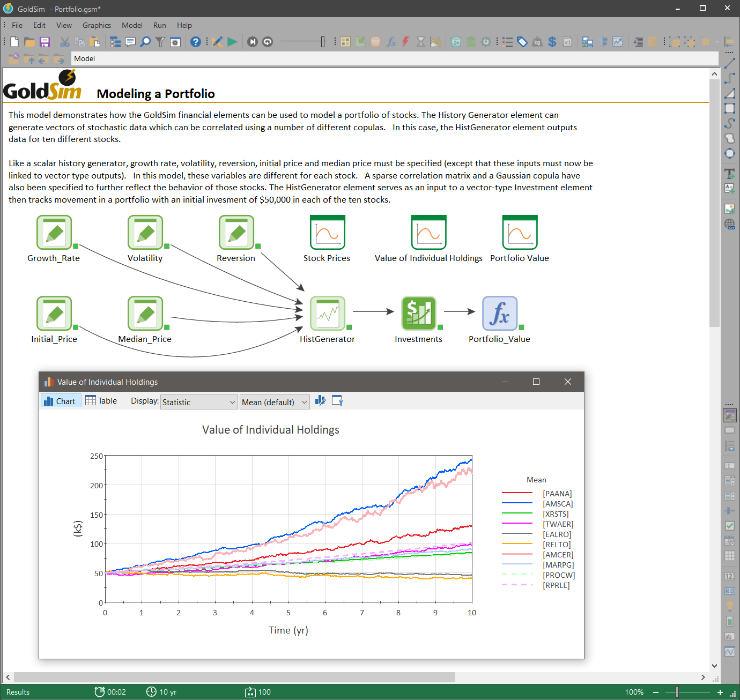
Task: Expand Portfolio_Value green output port
Action: pos(521,327)
